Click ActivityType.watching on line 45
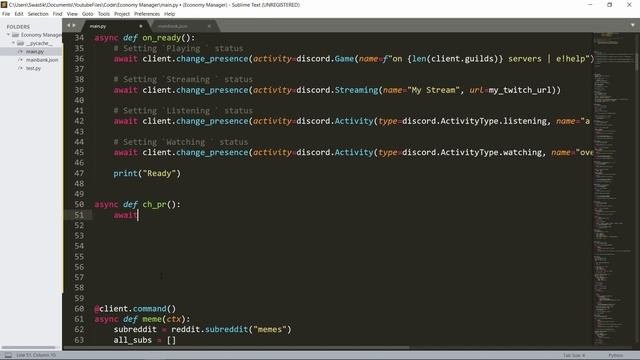 491,153
